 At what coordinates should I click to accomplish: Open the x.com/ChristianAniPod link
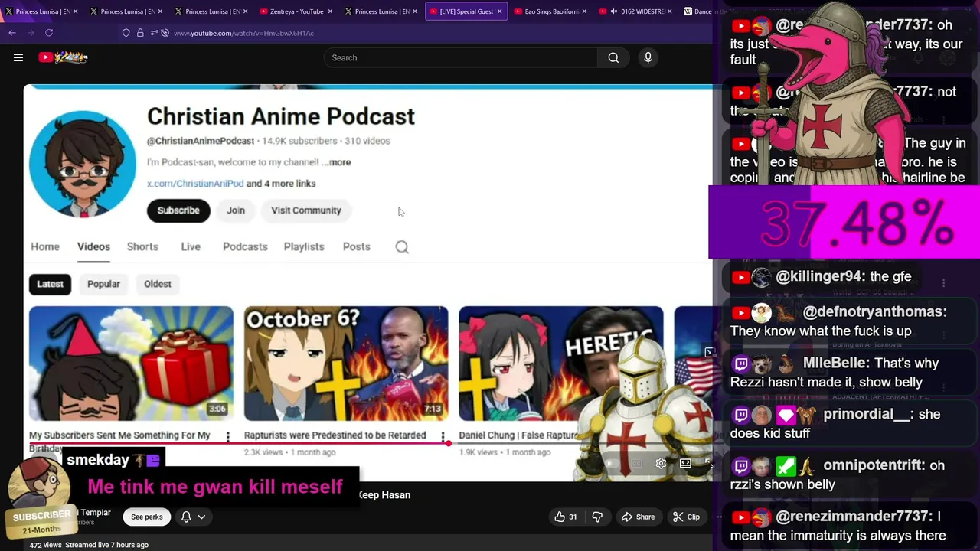pos(195,184)
